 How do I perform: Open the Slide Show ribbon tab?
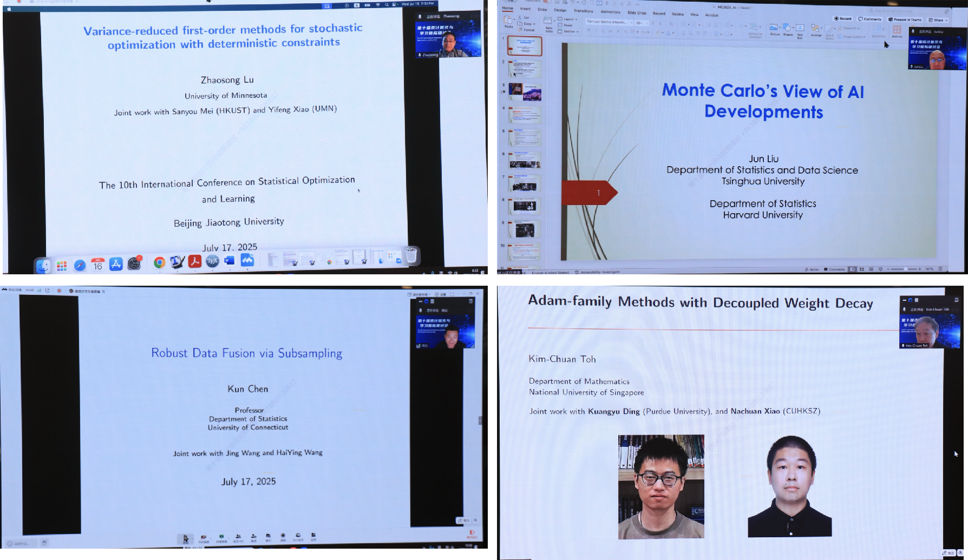tap(637, 12)
